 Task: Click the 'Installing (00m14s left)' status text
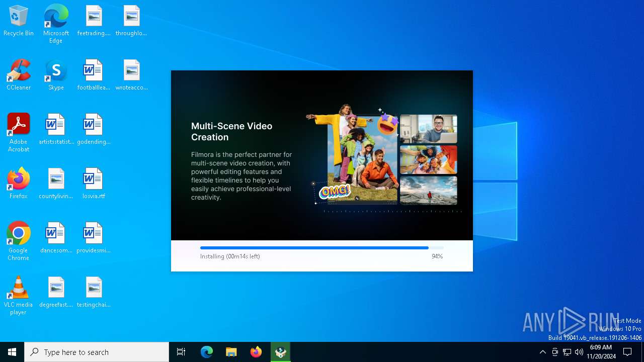230,256
